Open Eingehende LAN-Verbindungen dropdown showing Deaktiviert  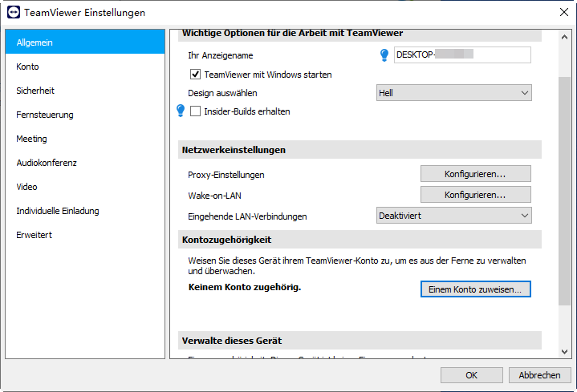pyautogui.click(x=453, y=216)
